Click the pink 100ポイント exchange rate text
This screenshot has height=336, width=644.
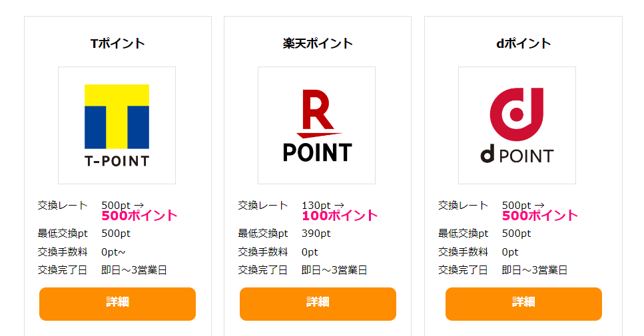[340, 216]
